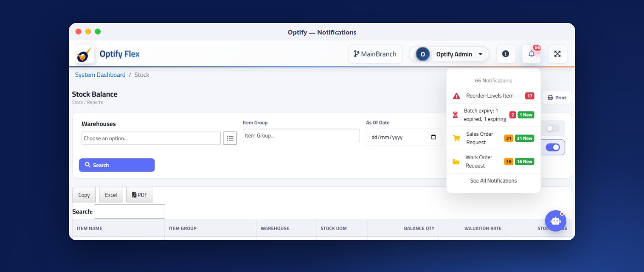This screenshot has height=272, width=644.
Task: Click the Stock breadcrumb text
Action: click(142, 75)
